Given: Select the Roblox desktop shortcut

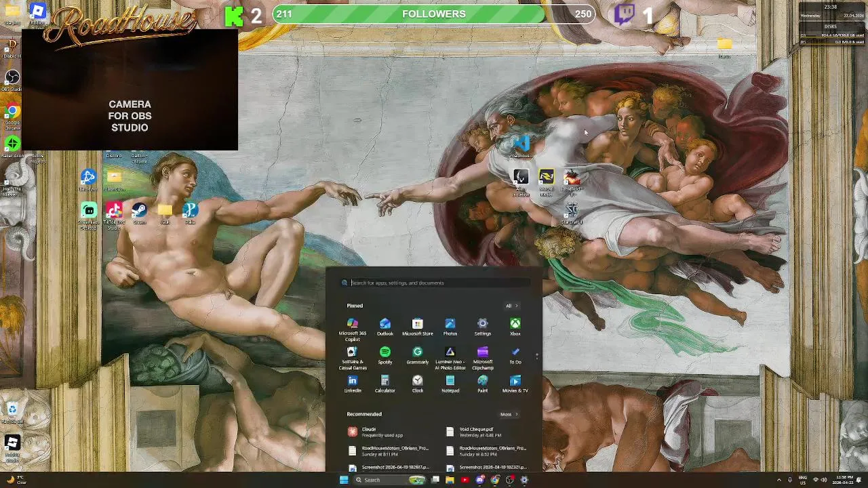Looking at the screenshot, I should pos(37,14).
